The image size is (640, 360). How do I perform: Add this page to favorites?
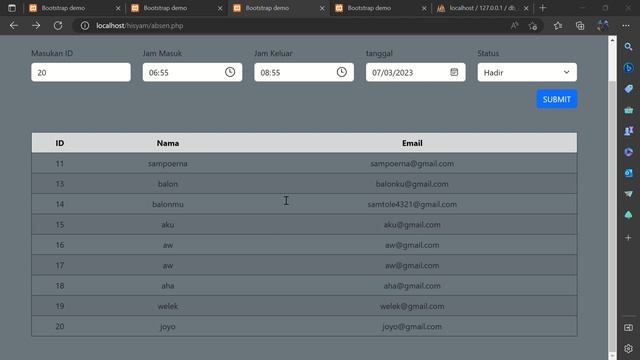533,26
